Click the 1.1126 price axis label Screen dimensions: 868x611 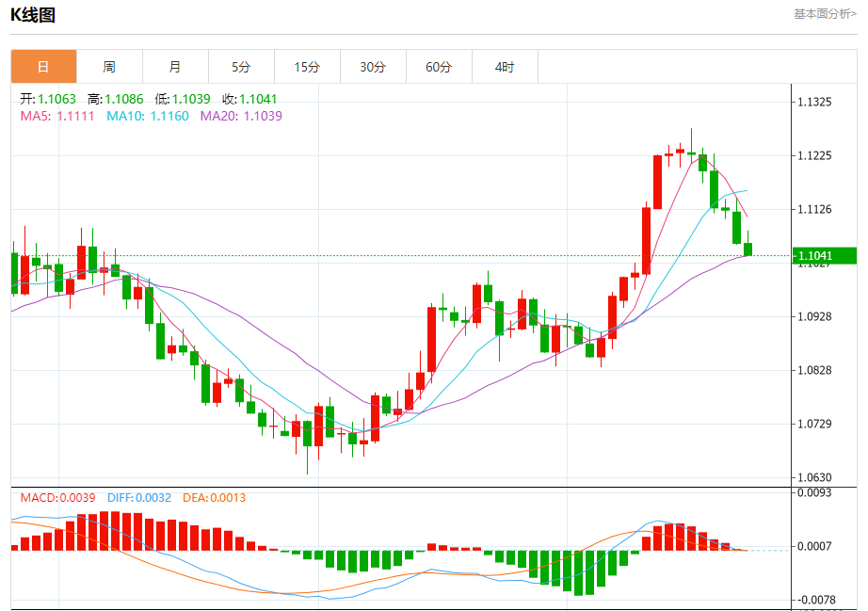[814, 209]
